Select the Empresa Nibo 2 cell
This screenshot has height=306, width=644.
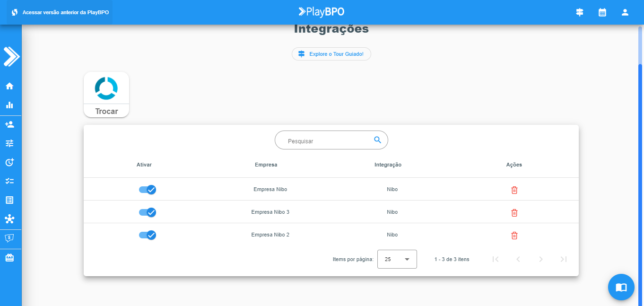(270, 235)
